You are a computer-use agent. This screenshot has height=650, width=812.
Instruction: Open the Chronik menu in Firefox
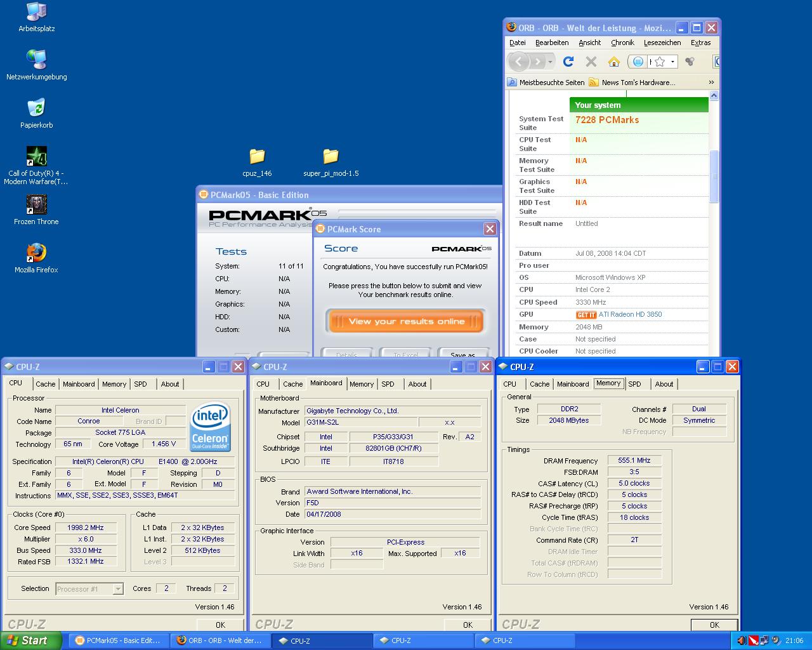(622, 43)
